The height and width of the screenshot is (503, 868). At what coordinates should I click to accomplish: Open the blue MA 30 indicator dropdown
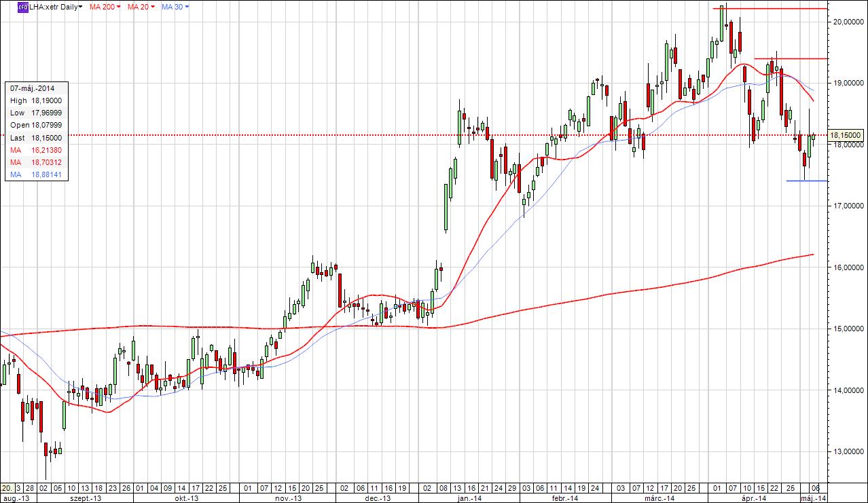click(x=175, y=6)
